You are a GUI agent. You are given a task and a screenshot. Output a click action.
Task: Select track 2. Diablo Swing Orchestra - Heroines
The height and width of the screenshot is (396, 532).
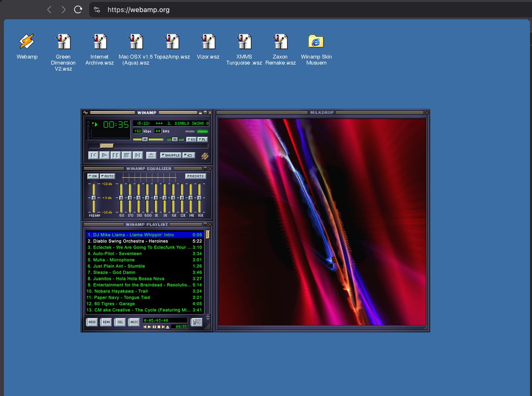pos(145,241)
